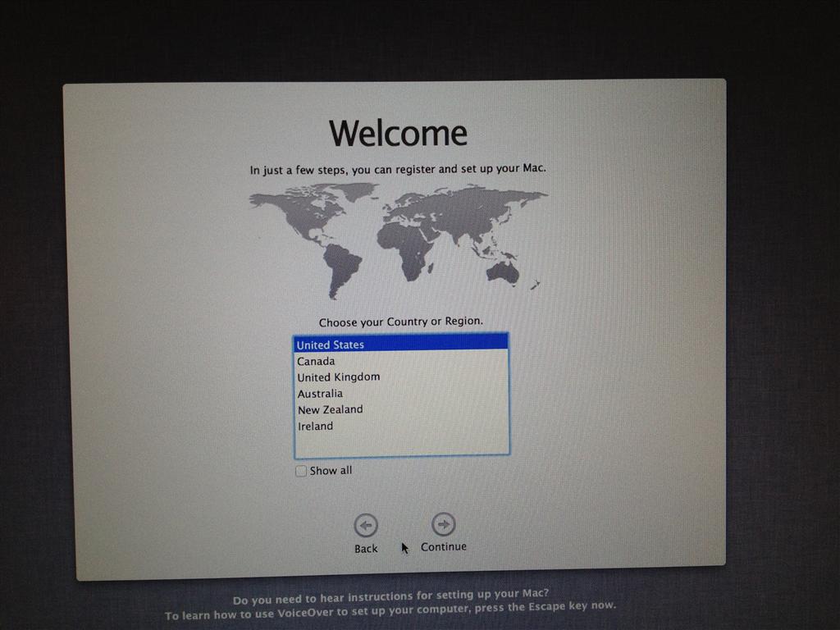Select Canada in country list
The image size is (840, 630).
click(400, 361)
